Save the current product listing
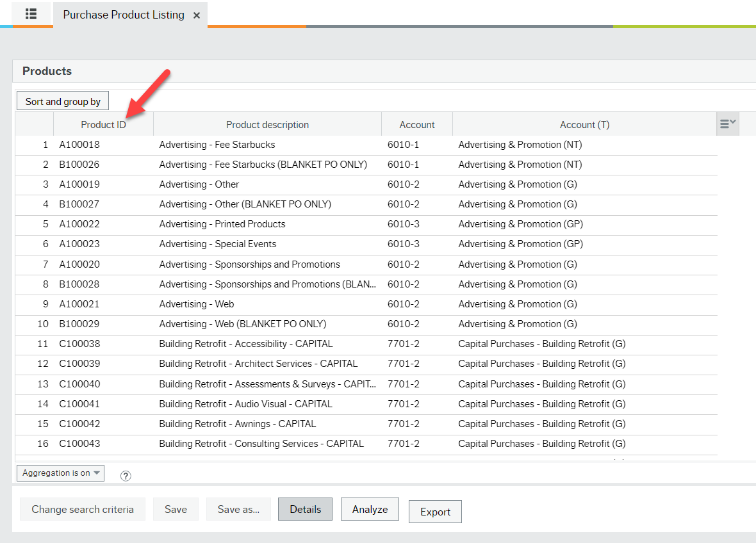The height and width of the screenshot is (543, 756). coord(176,509)
